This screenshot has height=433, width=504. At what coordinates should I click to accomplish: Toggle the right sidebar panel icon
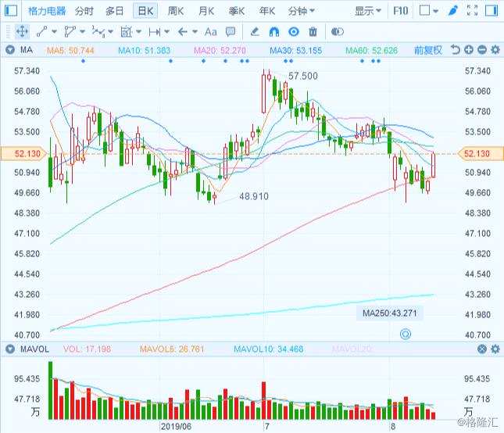491,11
